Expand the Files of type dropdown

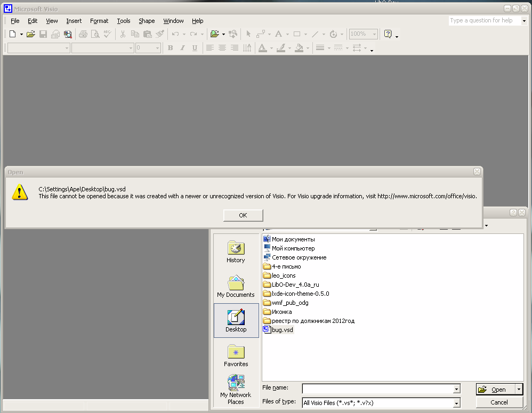[456, 403]
